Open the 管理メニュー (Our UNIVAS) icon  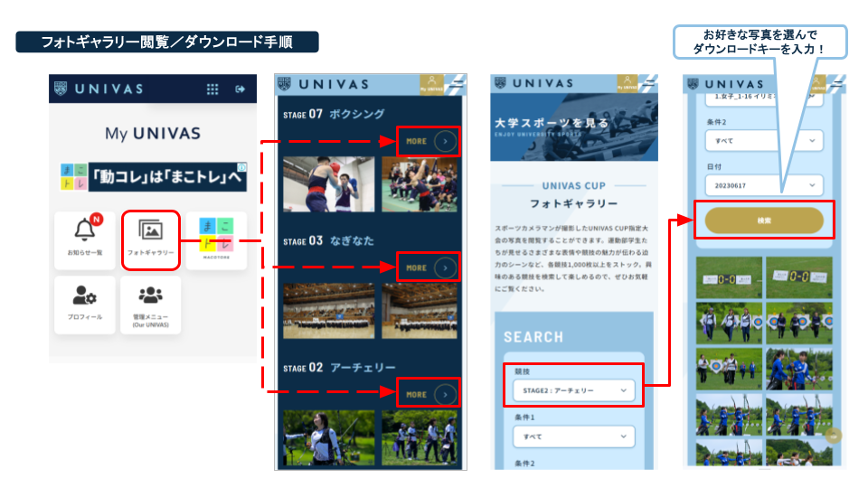pos(151,304)
